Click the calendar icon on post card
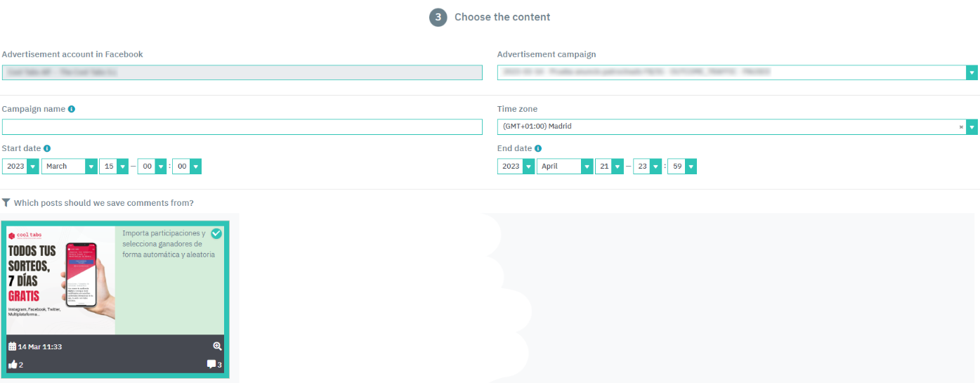The width and height of the screenshot is (980, 383). pos(12,346)
